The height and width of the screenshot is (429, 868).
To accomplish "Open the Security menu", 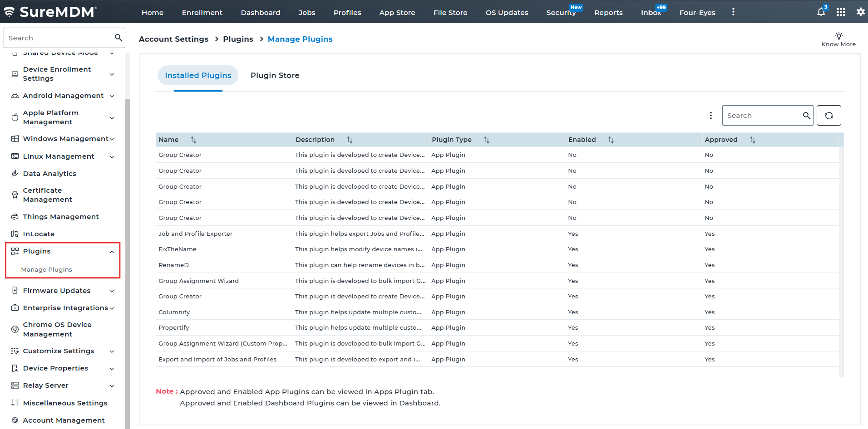I will (x=561, y=13).
